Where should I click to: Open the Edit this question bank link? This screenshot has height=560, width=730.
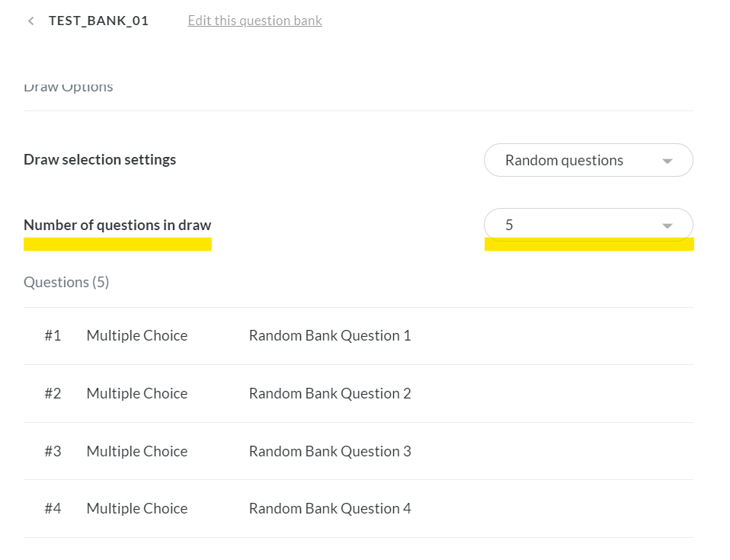(x=255, y=21)
